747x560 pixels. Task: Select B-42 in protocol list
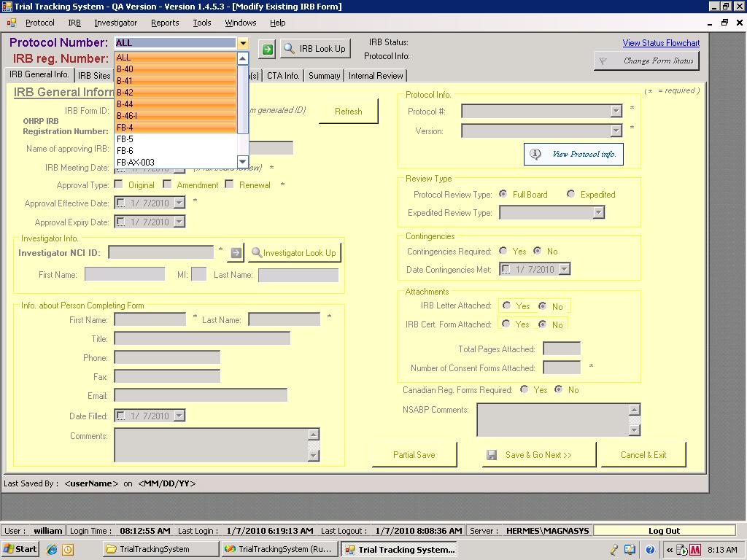click(x=176, y=93)
